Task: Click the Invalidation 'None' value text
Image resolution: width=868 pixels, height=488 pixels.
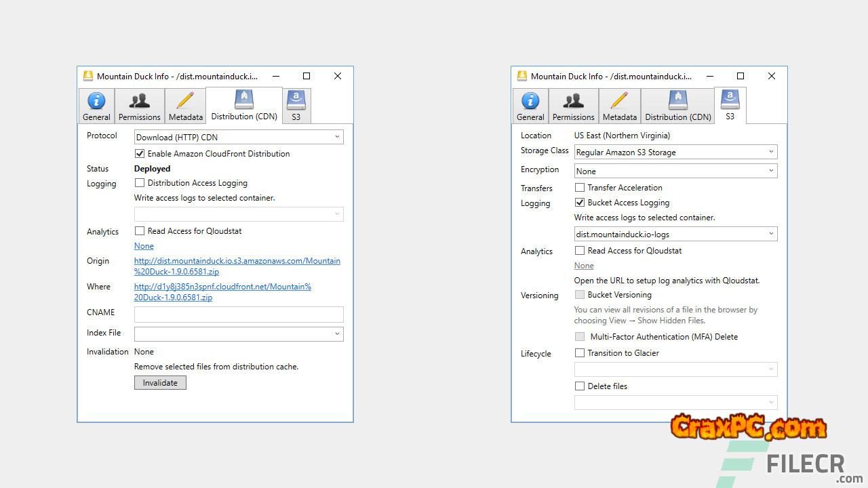Action: 144,352
